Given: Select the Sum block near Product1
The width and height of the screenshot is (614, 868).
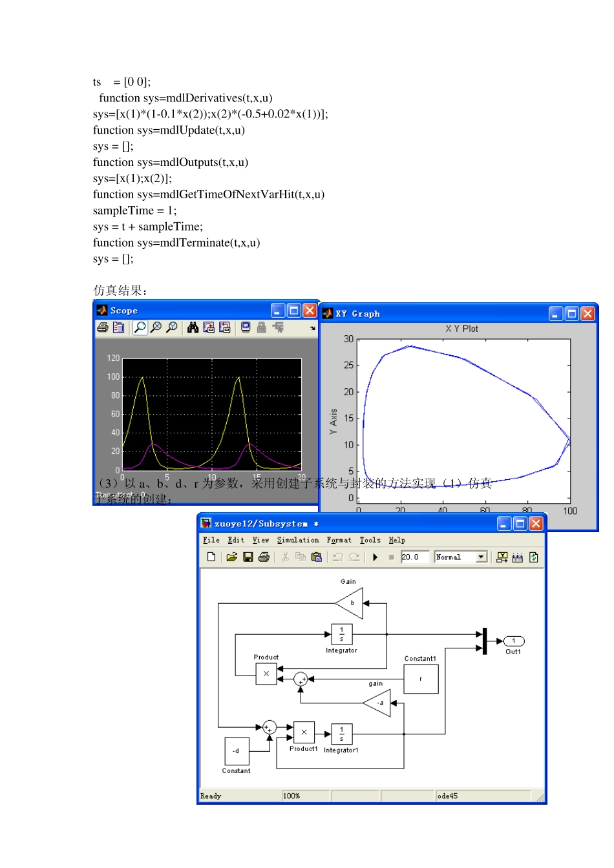Looking at the screenshot, I should 270,727.
